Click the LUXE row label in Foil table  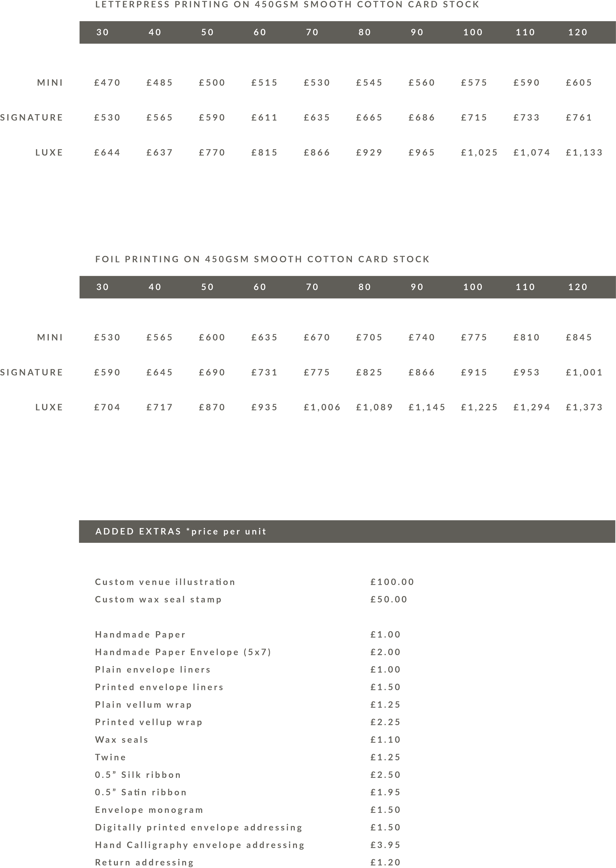click(49, 407)
